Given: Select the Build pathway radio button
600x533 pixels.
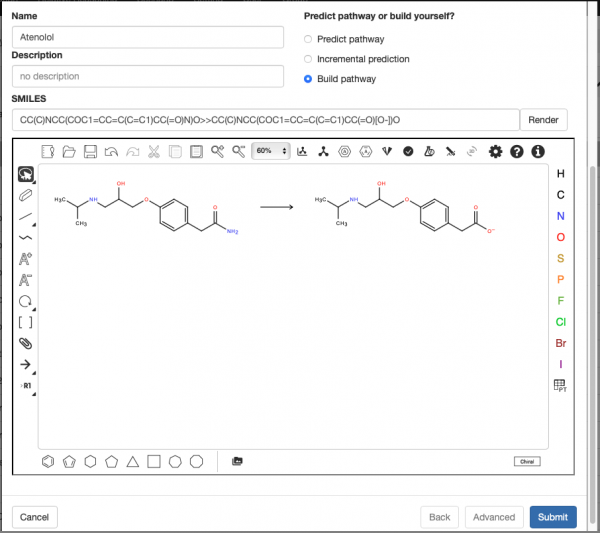Looking at the screenshot, I should click(308, 79).
